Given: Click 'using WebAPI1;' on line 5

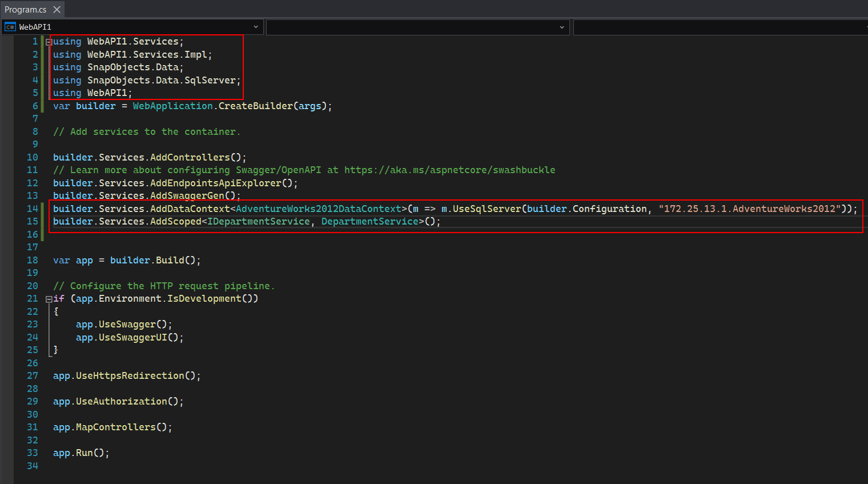Looking at the screenshot, I should point(93,93).
